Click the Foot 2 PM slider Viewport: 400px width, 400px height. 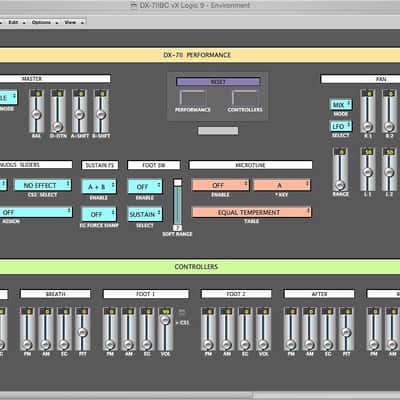[208, 329]
